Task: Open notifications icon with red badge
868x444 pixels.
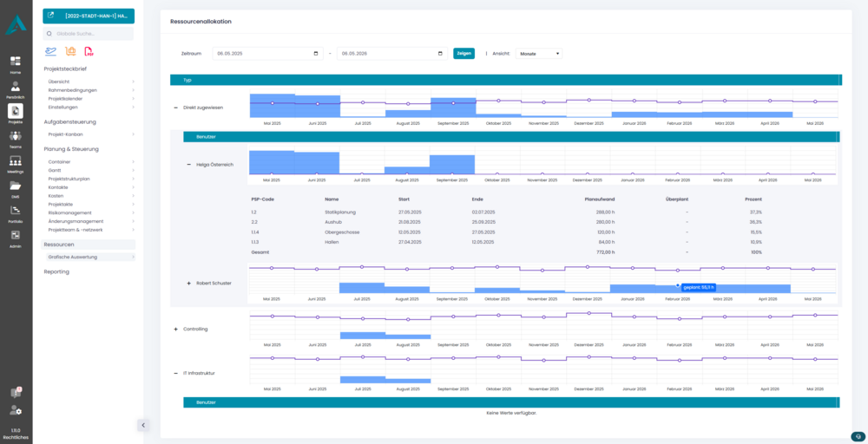Action: tap(16, 393)
